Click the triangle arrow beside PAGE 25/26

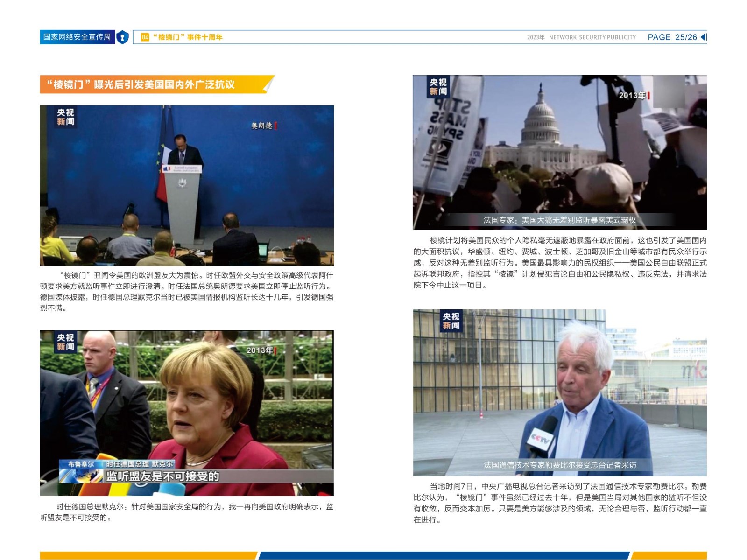tap(704, 37)
